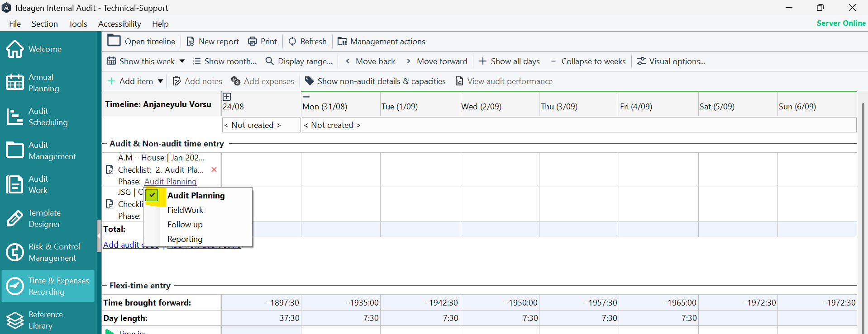Open Visual options... settings
This screenshot has height=334, width=868.
[x=671, y=61]
